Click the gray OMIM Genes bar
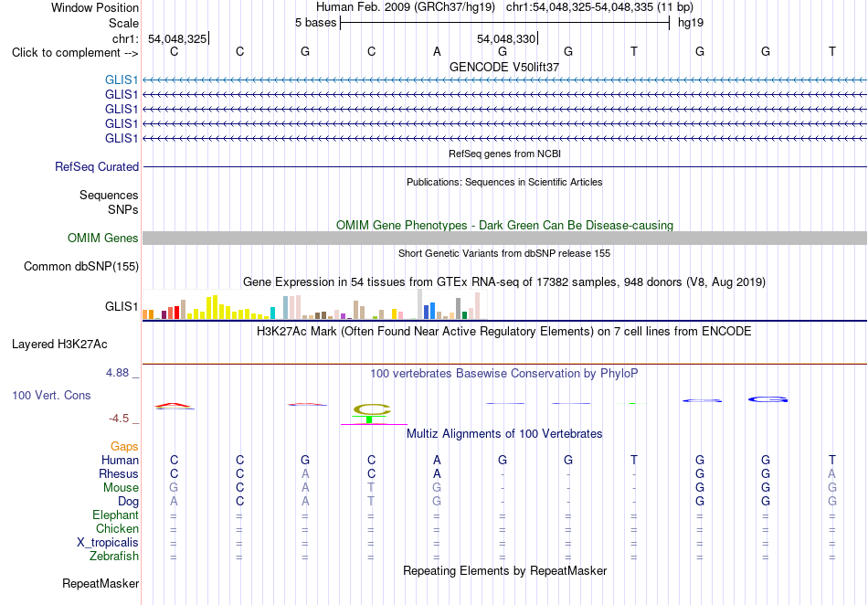 point(504,238)
